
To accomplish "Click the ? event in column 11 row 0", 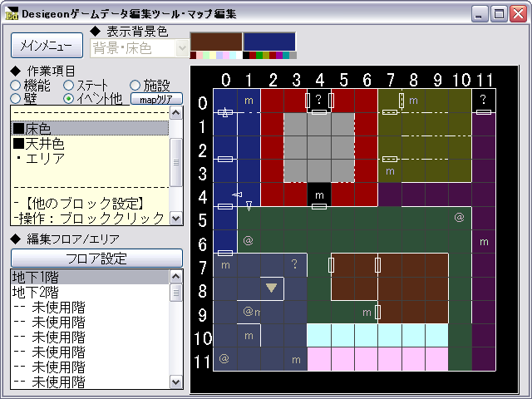I will (484, 99).
